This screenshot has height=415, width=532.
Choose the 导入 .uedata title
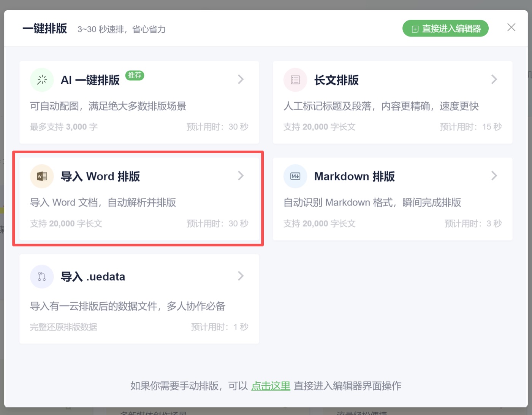coord(93,277)
